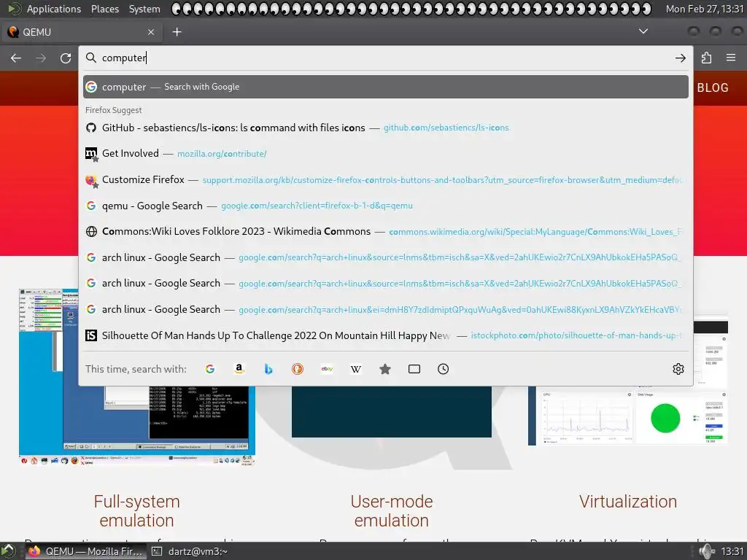This screenshot has height=560, width=747.
Task: Open the Extensions puzzle icon
Action: [706, 58]
